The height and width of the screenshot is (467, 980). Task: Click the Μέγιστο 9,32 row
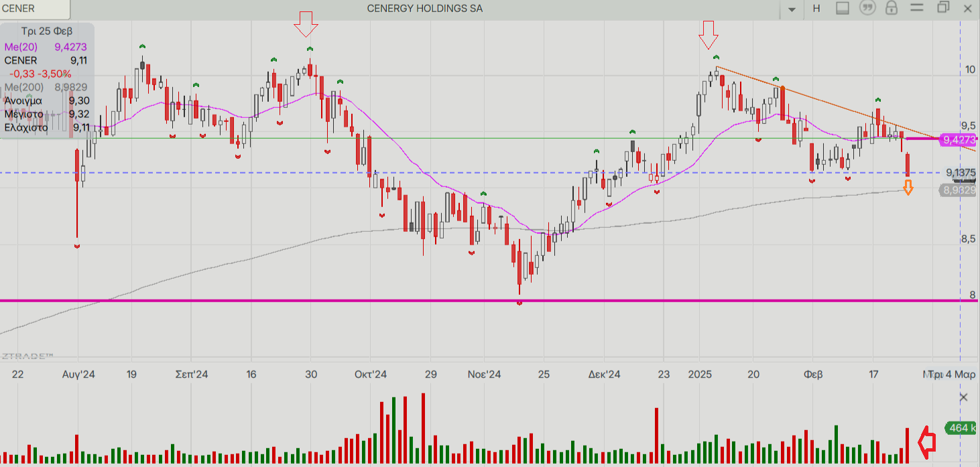click(x=46, y=114)
